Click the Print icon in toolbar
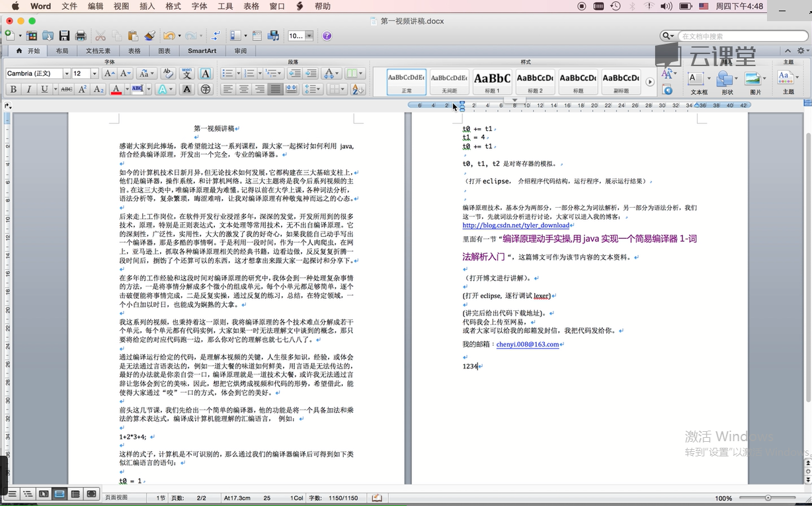 (81, 36)
